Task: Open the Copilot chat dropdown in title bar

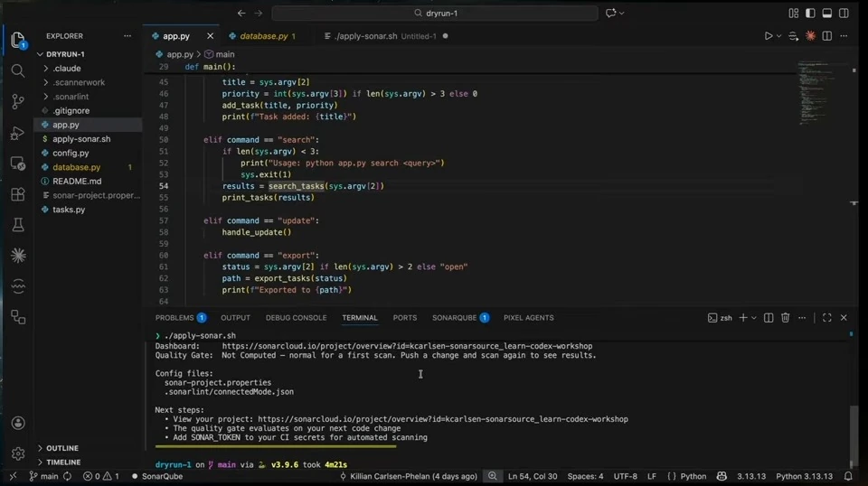Action: click(622, 13)
